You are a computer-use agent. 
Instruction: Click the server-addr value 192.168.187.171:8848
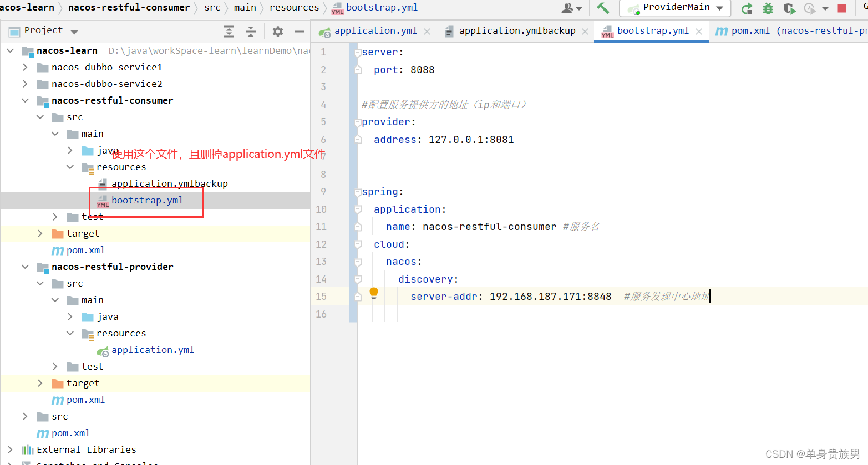550,297
